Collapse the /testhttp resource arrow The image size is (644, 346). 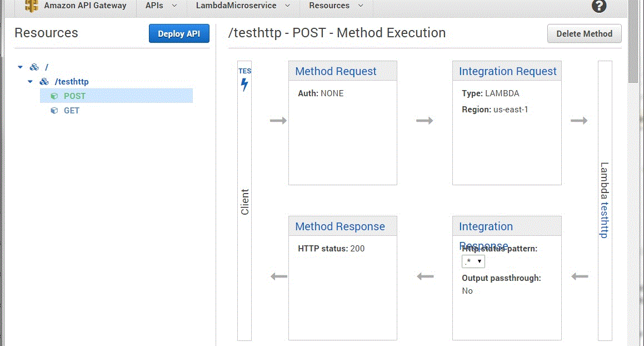(x=30, y=81)
